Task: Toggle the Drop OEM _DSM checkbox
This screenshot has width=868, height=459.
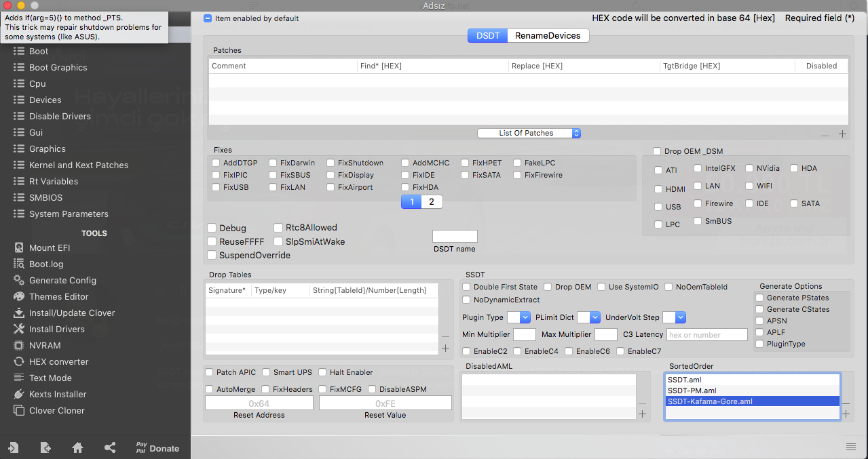Action: click(657, 151)
